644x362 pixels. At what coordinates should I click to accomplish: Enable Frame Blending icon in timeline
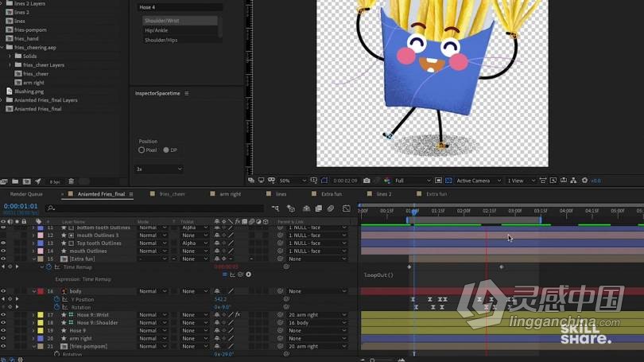(318, 208)
